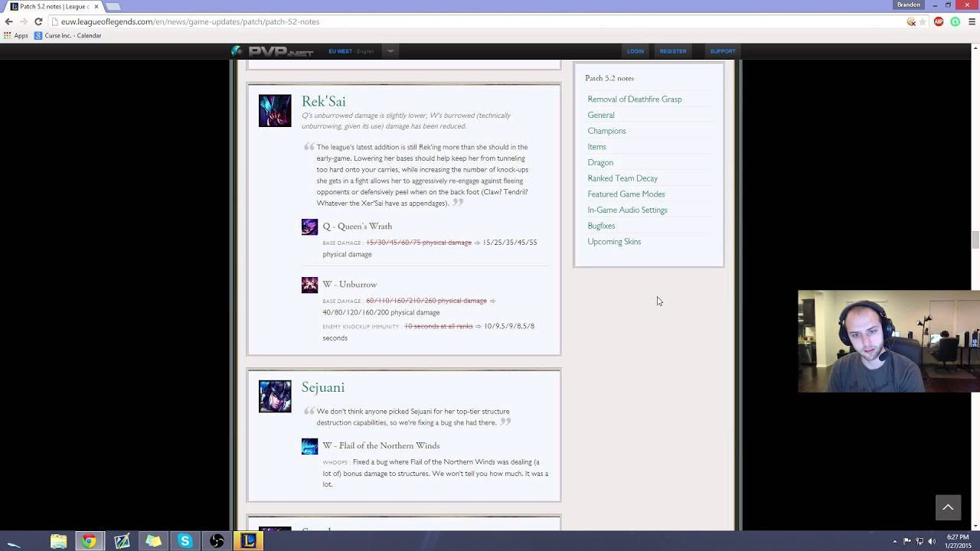Open the yellow folder app in taskbar
Viewport: 980px width, 551px height.
click(x=153, y=542)
